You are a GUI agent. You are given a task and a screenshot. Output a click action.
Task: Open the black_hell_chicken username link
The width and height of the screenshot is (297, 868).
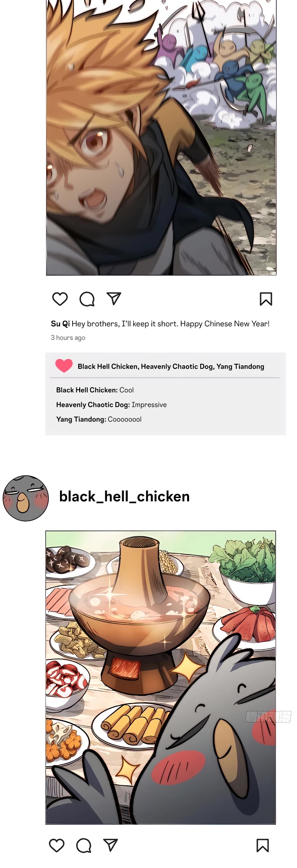coord(124,496)
